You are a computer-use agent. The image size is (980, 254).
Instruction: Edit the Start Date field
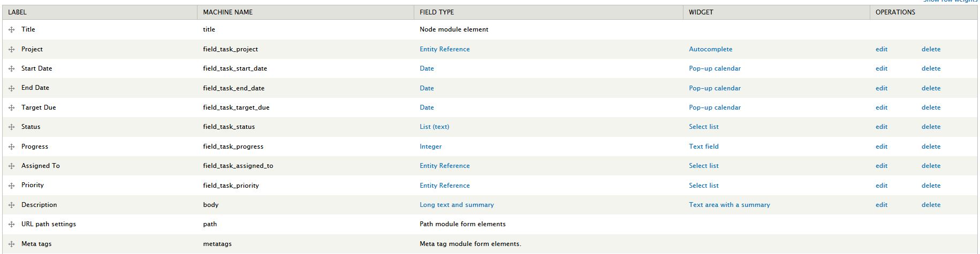click(x=881, y=68)
